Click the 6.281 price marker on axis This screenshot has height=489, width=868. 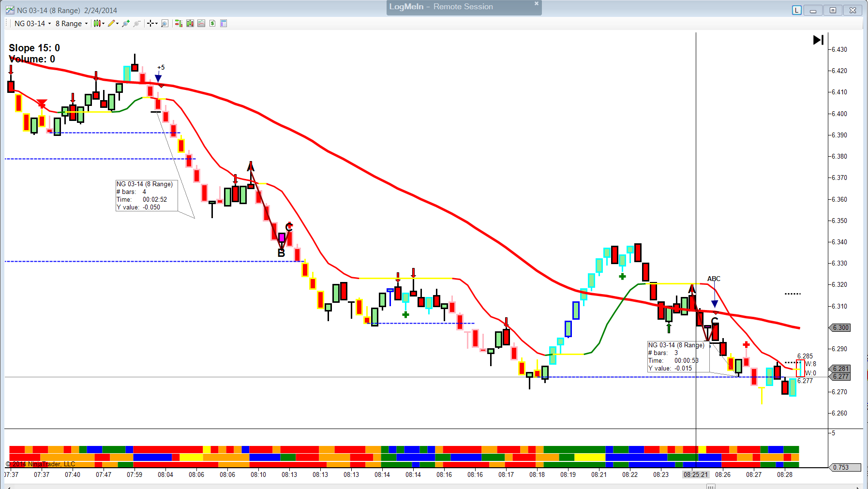840,369
